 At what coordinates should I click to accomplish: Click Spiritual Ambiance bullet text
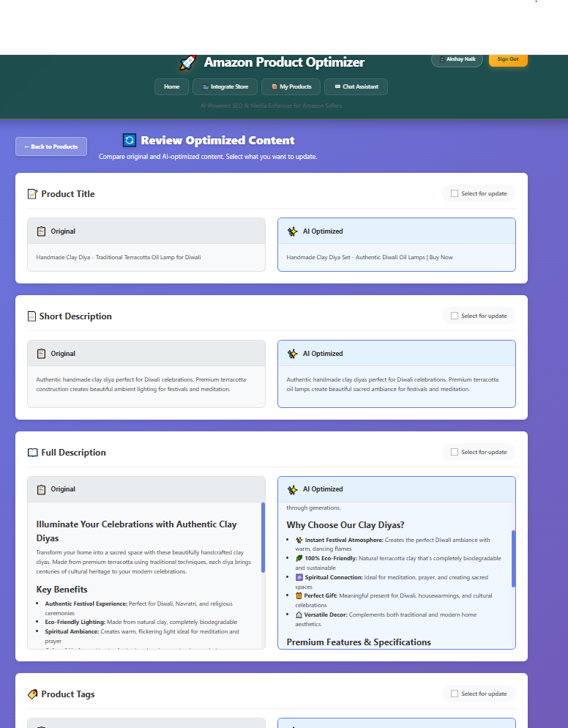click(142, 636)
